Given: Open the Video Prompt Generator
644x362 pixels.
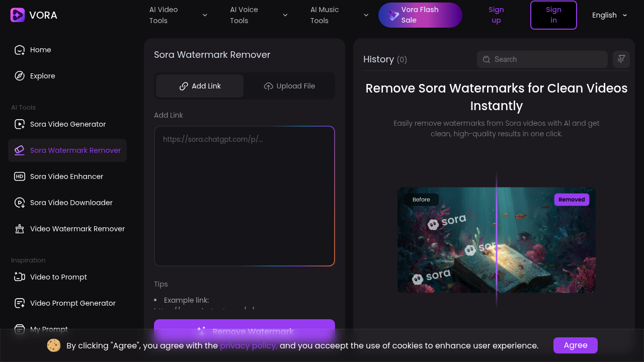Looking at the screenshot, I should (72, 303).
